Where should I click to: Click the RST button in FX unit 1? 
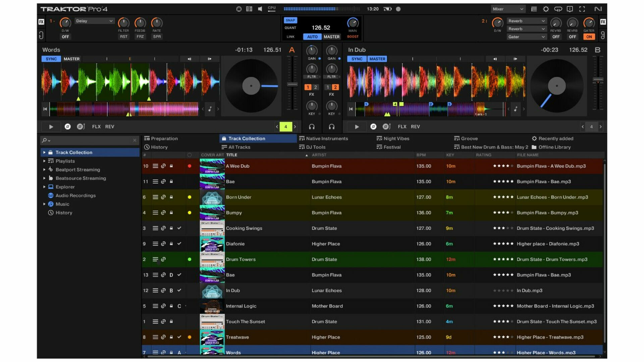pyautogui.click(x=124, y=37)
